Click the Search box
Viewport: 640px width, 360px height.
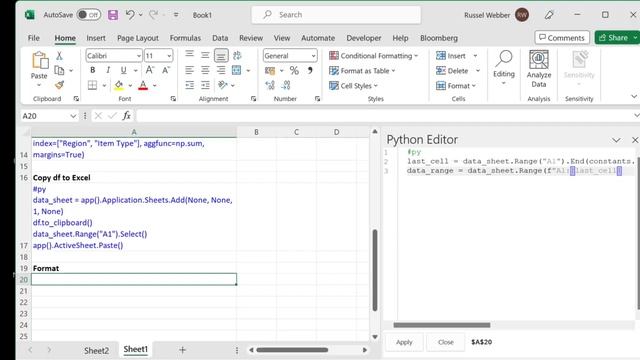[x=336, y=15]
